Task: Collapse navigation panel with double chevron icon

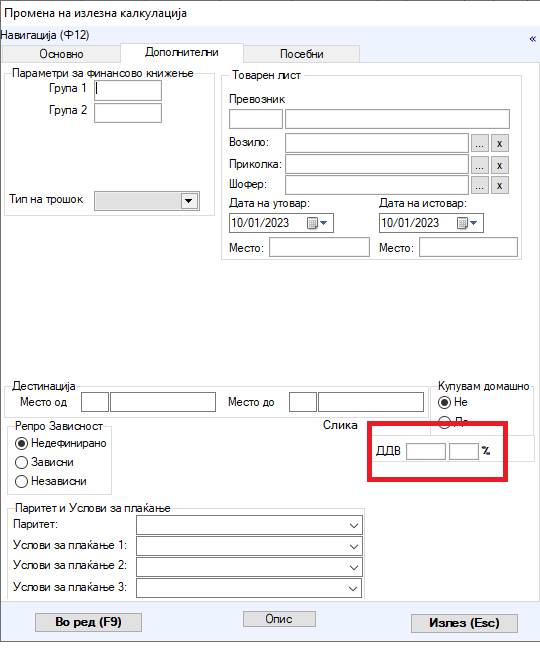Action: [532, 39]
